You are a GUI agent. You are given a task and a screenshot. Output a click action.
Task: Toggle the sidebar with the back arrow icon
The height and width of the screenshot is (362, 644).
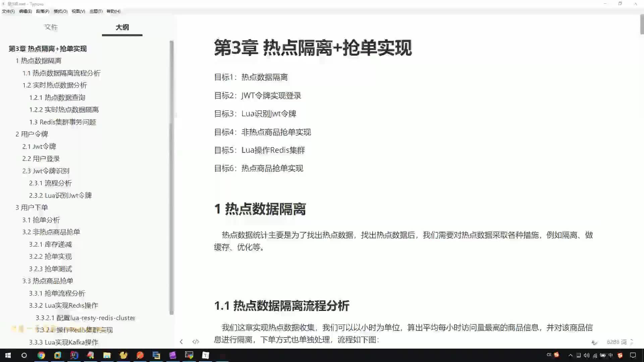pos(181,342)
